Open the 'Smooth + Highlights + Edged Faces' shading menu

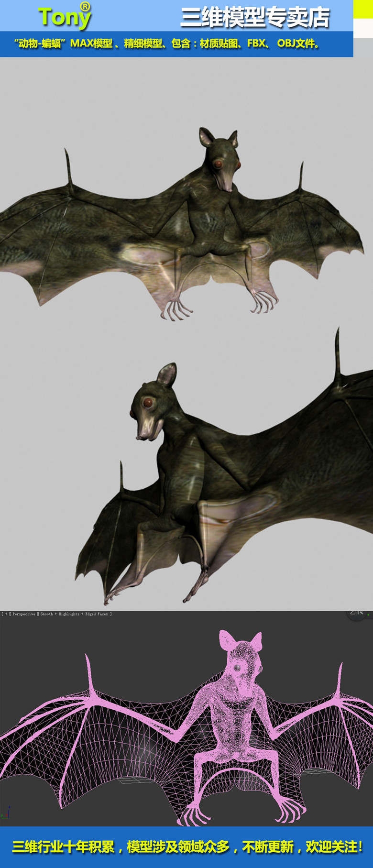coord(74,614)
